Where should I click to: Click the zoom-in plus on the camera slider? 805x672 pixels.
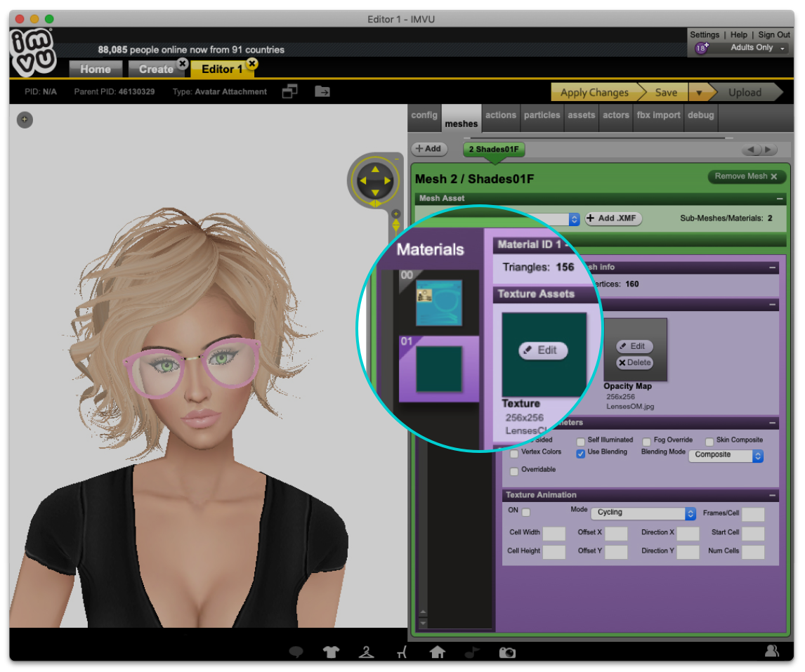coord(395,213)
